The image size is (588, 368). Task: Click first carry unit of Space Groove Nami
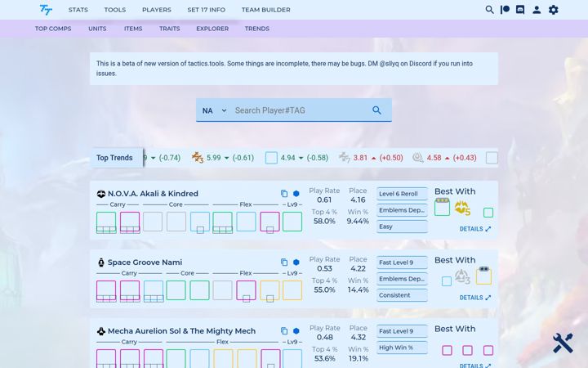pyautogui.click(x=106, y=291)
